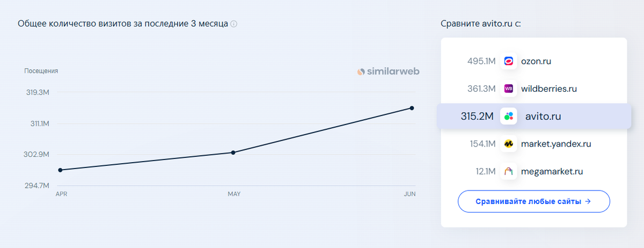Screen dimensions: 644x248
Task: Click the info icon next to chart title
Action: click(x=234, y=24)
